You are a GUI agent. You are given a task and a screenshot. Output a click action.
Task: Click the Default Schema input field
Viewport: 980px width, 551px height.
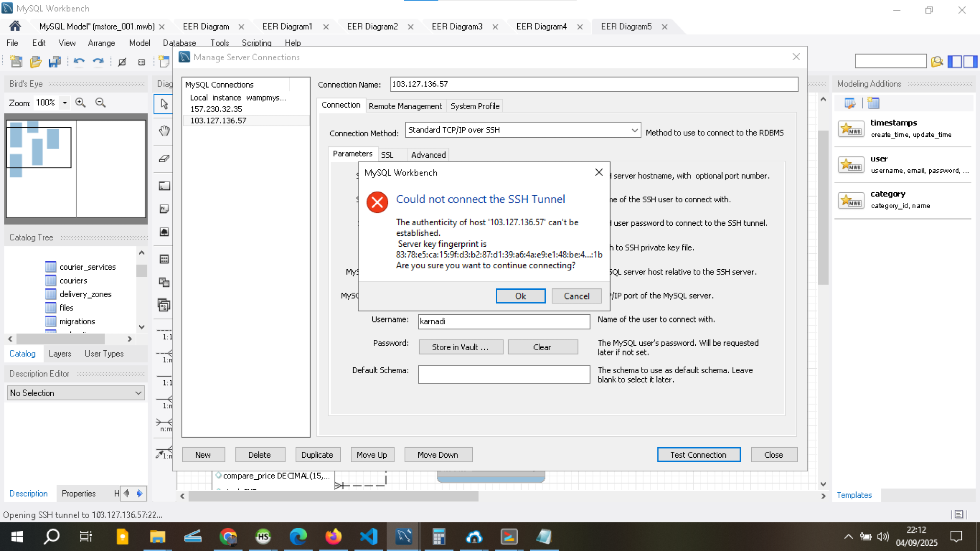pyautogui.click(x=503, y=375)
